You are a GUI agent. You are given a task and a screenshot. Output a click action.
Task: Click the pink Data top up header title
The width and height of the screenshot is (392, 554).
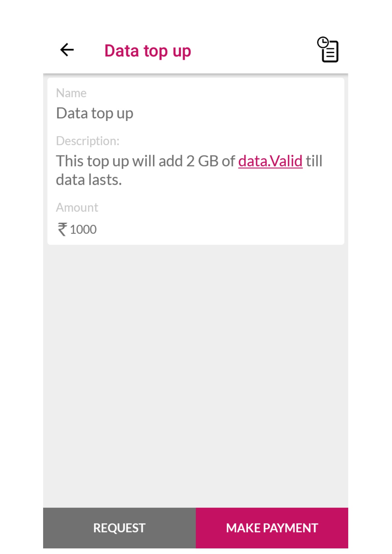(x=147, y=51)
